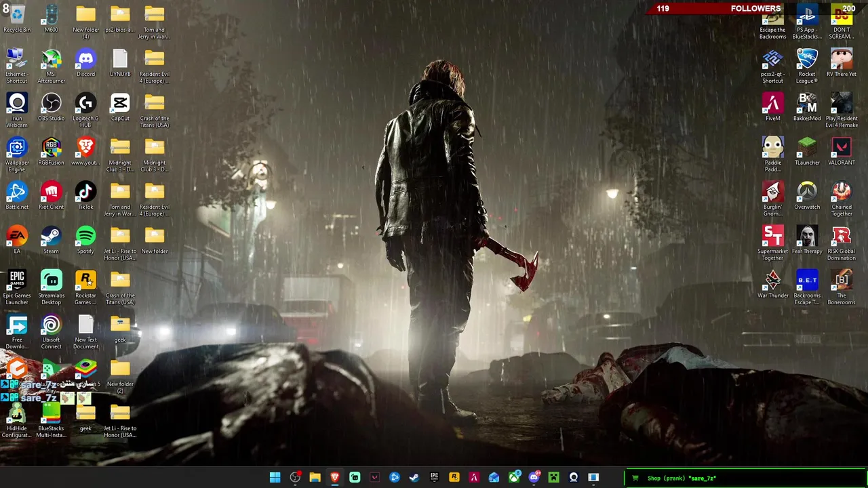Launch HidHide Configuration shortcut
The height and width of the screenshot is (488, 868).
tap(17, 420)
